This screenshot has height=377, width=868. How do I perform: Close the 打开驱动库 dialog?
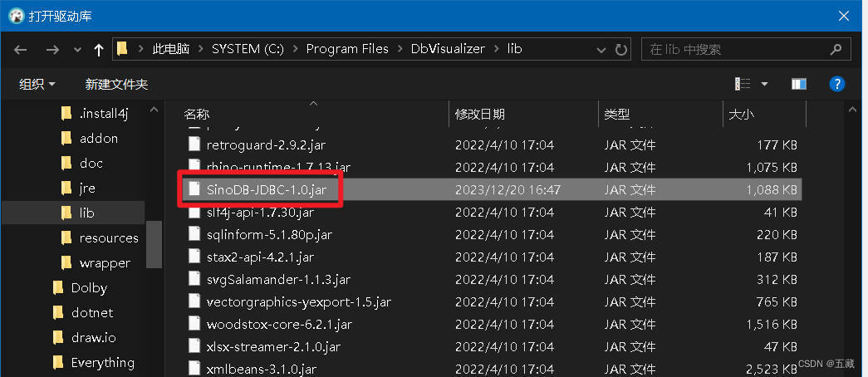[x=844, y=16]
